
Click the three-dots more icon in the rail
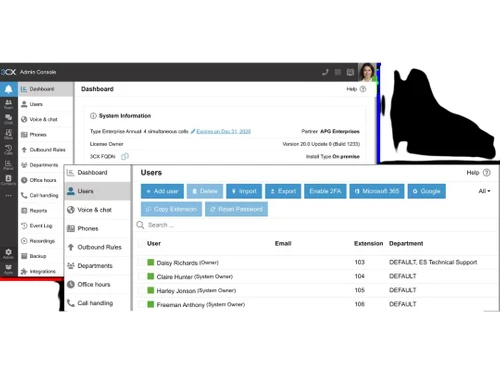pyautogui.click(x=9, y=195)
